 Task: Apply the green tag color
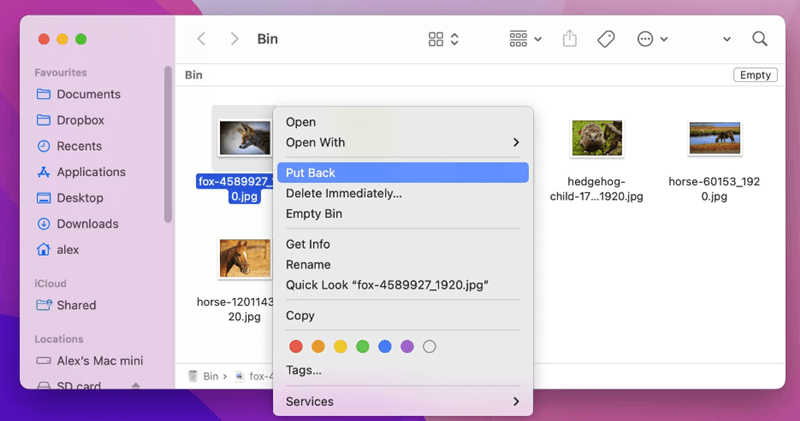(362, 347)
